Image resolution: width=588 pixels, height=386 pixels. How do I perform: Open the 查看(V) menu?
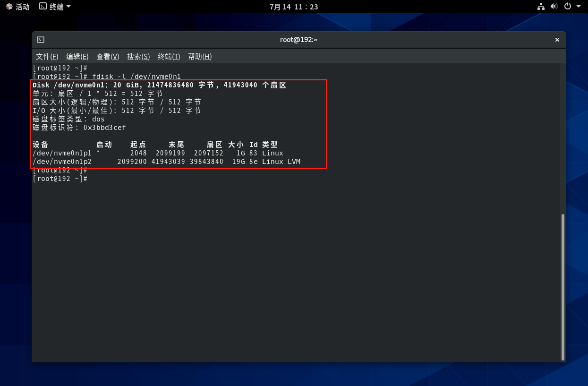pyautogui.click(x=108, y=57)
